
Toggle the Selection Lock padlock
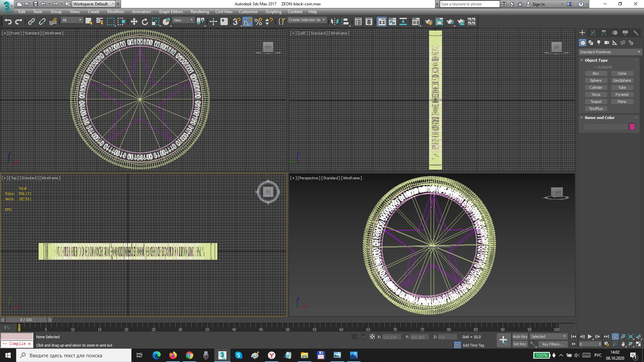[363, 337]
